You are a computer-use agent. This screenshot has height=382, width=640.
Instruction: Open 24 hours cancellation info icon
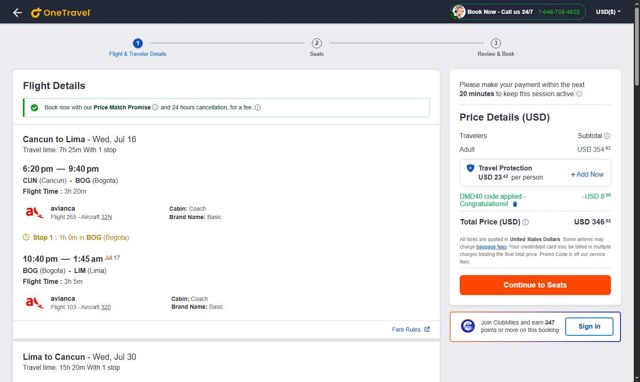coord(258,108)
